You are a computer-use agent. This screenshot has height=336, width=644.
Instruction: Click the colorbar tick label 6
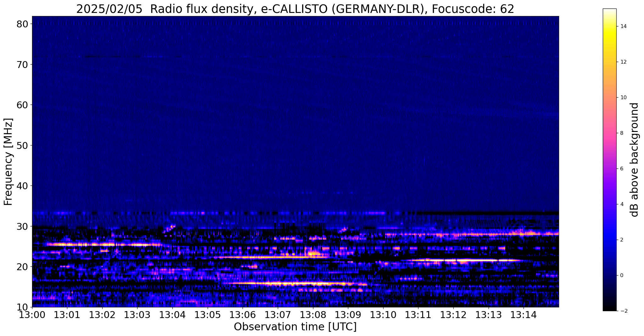(622, 169)
